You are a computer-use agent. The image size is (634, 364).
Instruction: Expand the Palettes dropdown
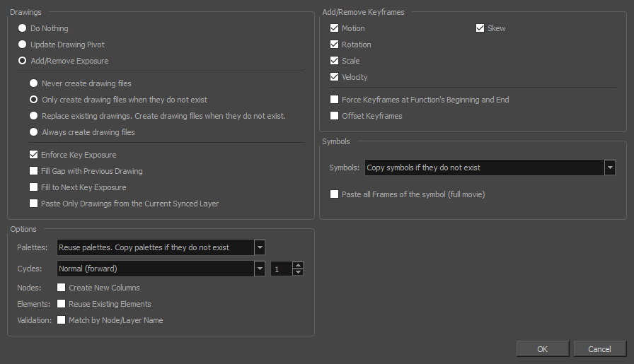pyautogui.click(x=260, y=247)
